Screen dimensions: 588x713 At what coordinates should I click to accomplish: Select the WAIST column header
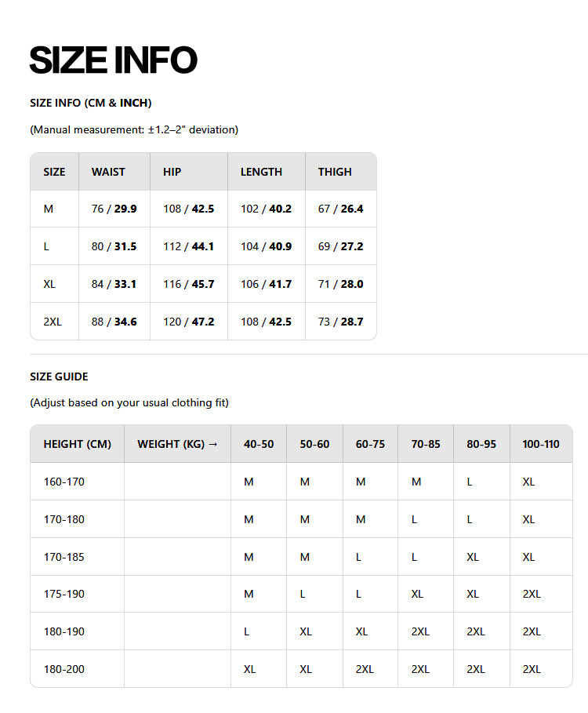pos(108,172)
